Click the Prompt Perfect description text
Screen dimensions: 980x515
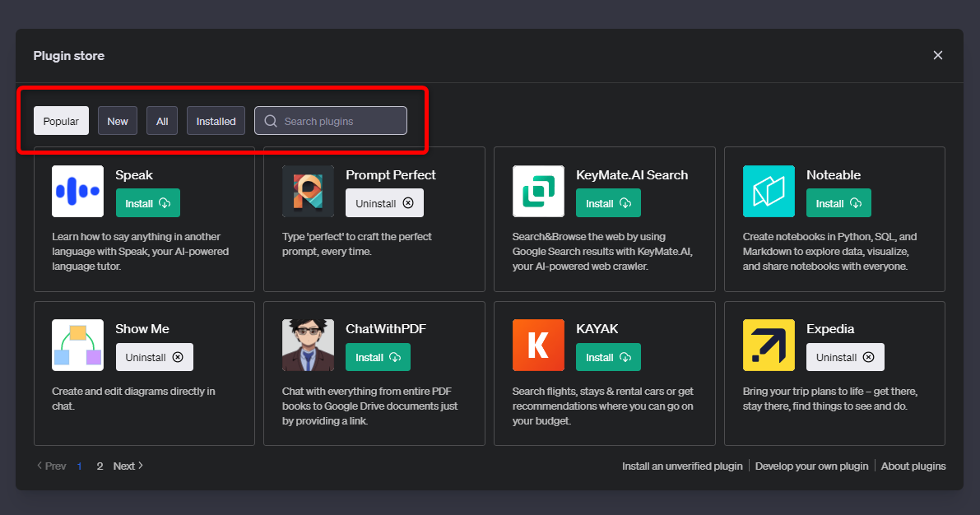click(x=357, y=244)
